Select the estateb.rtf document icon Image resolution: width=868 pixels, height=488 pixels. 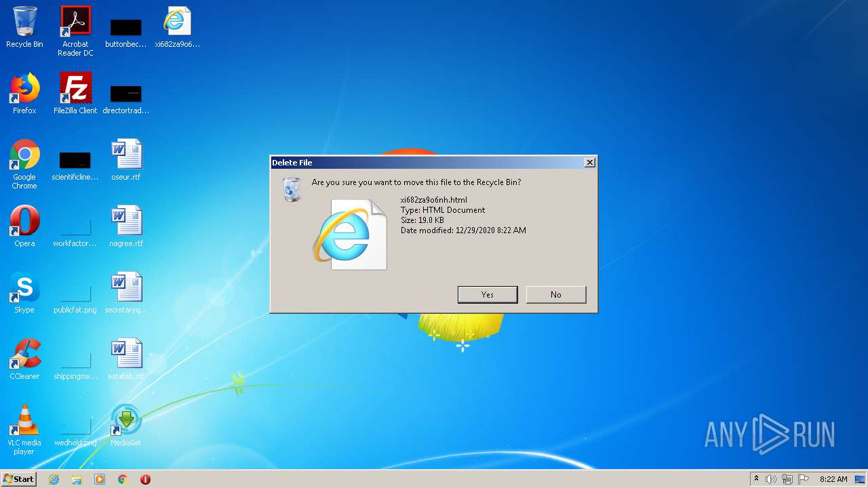click(x=125, y=359)
